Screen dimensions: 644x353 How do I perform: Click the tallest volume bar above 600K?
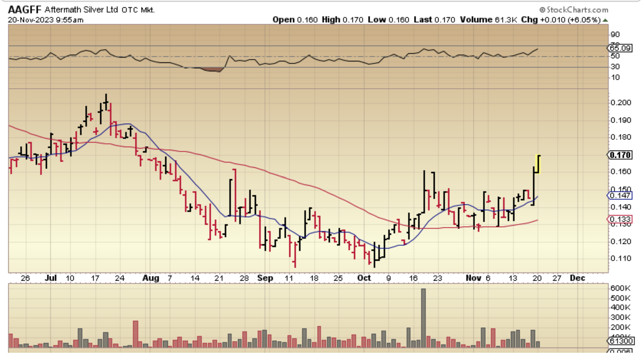click(x=423, y=317)
